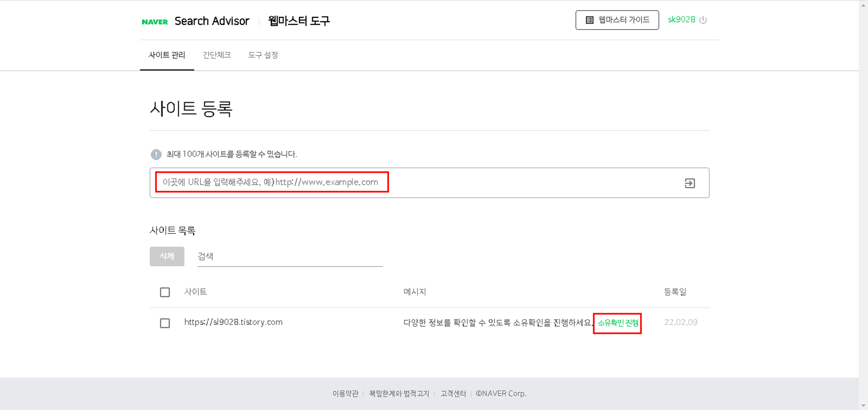Click the info exclamation icon
Viewport: 868px width, 410px height.
tap(156, 154)
